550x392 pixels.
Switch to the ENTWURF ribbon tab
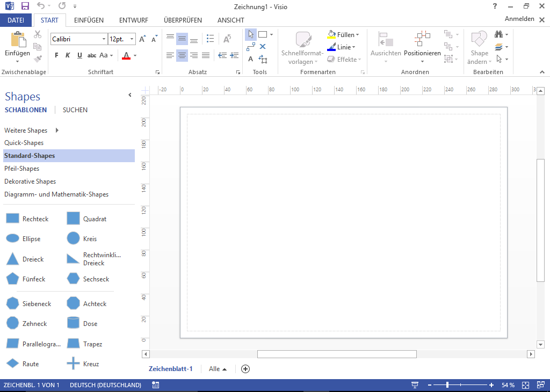[133, 20]
